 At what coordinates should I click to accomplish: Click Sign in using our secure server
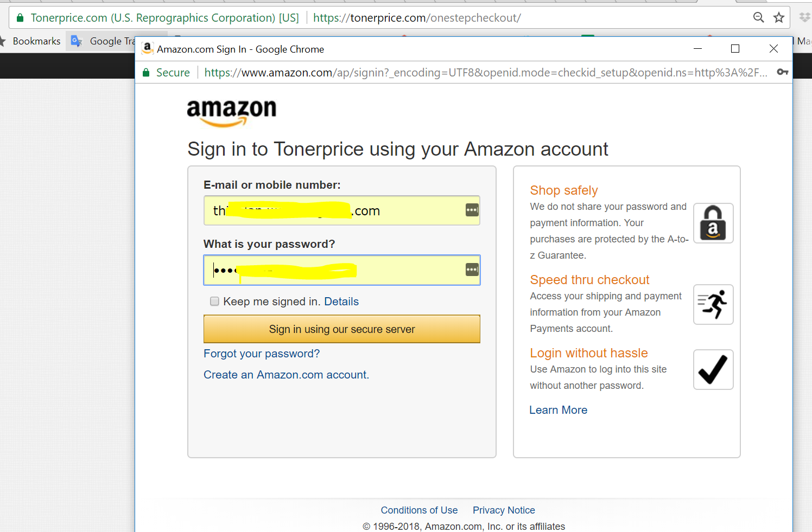[x=342, y=329]
